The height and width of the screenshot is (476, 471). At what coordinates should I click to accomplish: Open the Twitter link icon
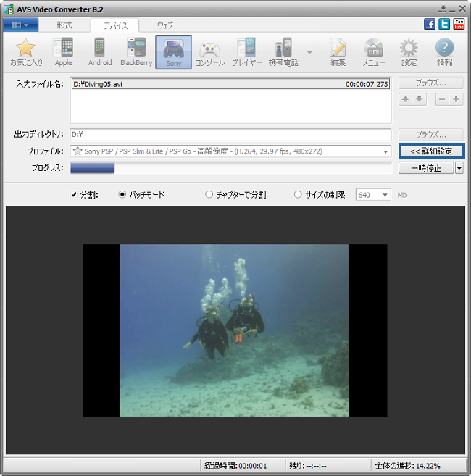click(444, 25)
